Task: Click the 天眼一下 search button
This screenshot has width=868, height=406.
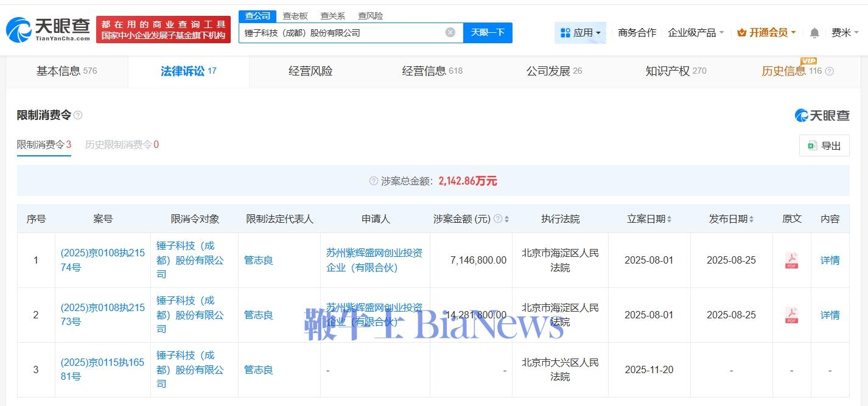Action: click(488, 33)
